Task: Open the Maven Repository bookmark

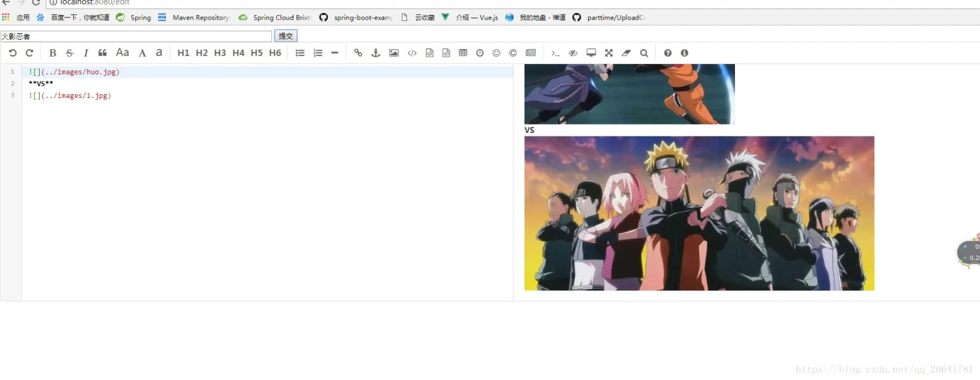Action: [194, 18]
